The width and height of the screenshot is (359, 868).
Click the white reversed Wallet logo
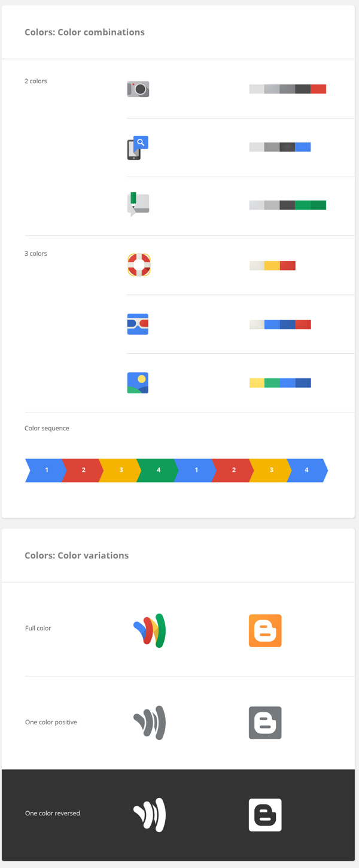[150, 815]
